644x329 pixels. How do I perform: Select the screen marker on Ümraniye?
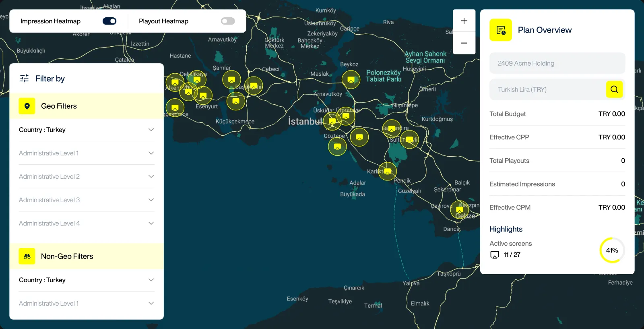click(345, 117)
